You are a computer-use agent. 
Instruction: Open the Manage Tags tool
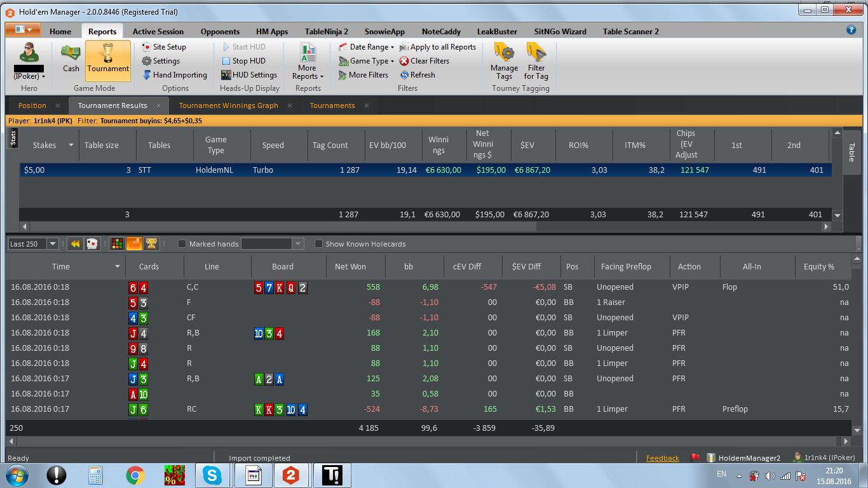tap(504, 61)
